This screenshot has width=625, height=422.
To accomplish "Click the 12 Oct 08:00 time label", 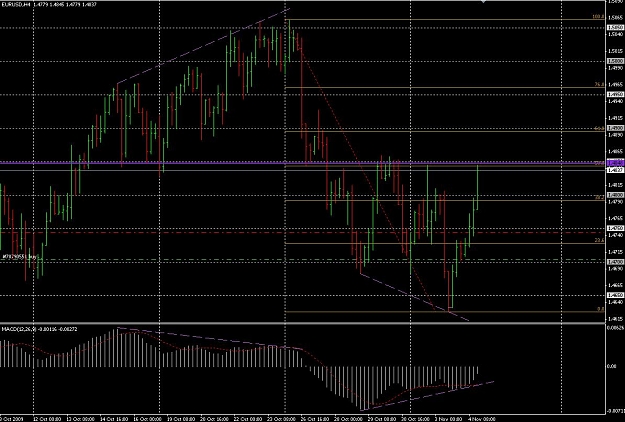I will point(47,419).
